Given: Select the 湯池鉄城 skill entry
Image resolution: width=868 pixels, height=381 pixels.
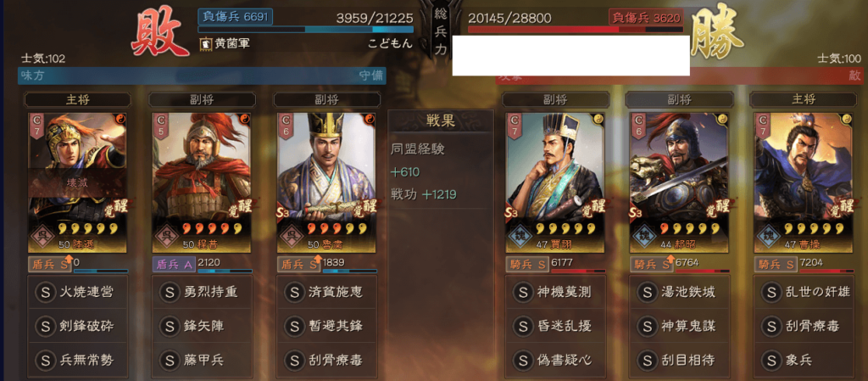Looking at the screenshot, I should (679, 292).
